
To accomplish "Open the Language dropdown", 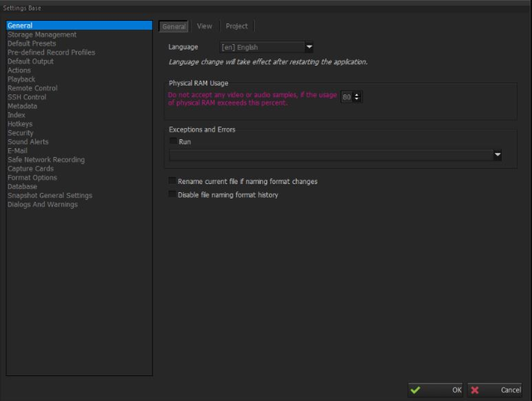I will click(x=266, y=47).
